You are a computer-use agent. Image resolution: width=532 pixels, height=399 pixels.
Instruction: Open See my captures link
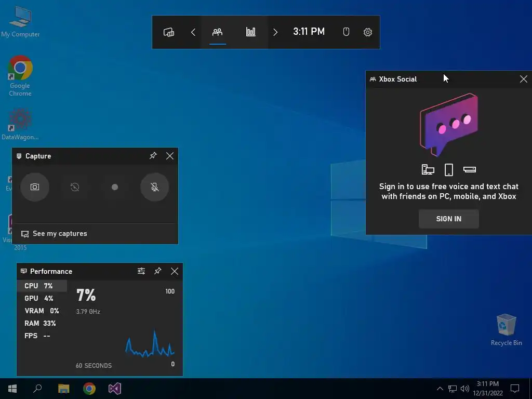[60, 233]
